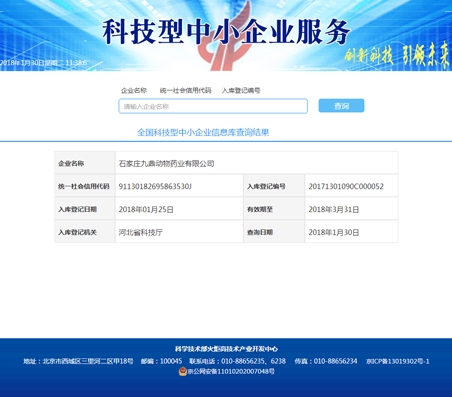Focus the 请输入企业名称 input field
The image size is (452, 397).
click(213, 106)
